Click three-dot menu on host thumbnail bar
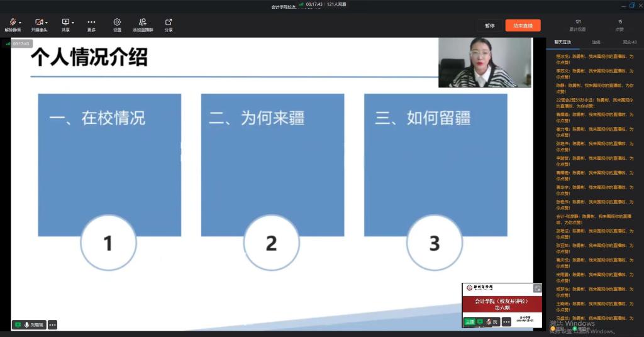The image size is (644, 337). 506,322
